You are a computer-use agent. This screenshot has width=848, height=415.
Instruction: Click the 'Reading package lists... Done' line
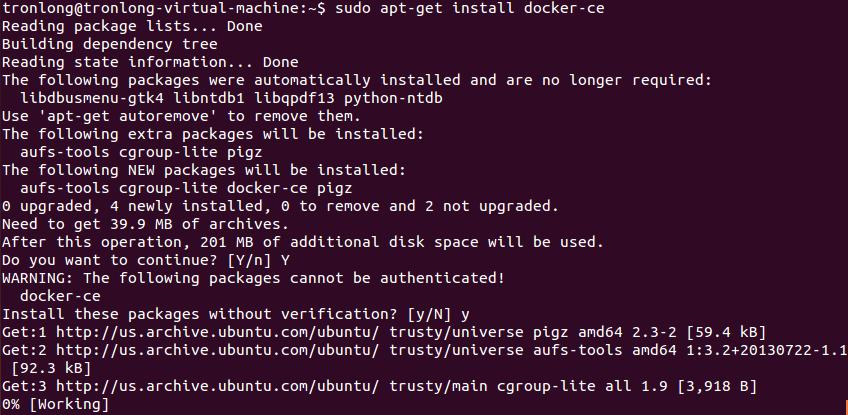[x=132, y=26]
